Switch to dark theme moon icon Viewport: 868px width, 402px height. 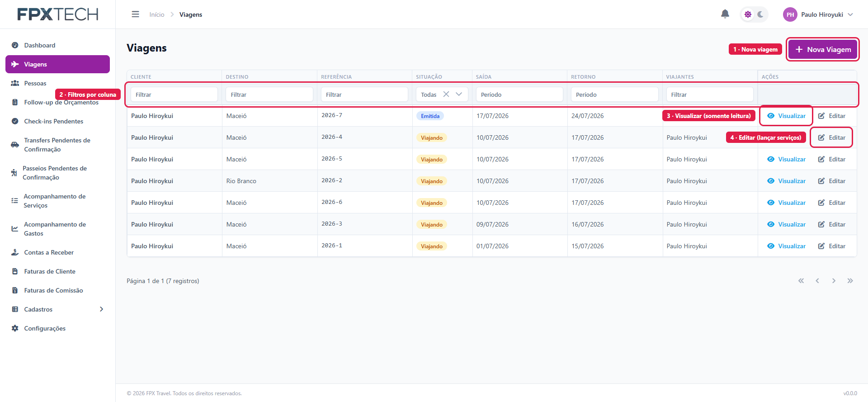pos(760,14)
